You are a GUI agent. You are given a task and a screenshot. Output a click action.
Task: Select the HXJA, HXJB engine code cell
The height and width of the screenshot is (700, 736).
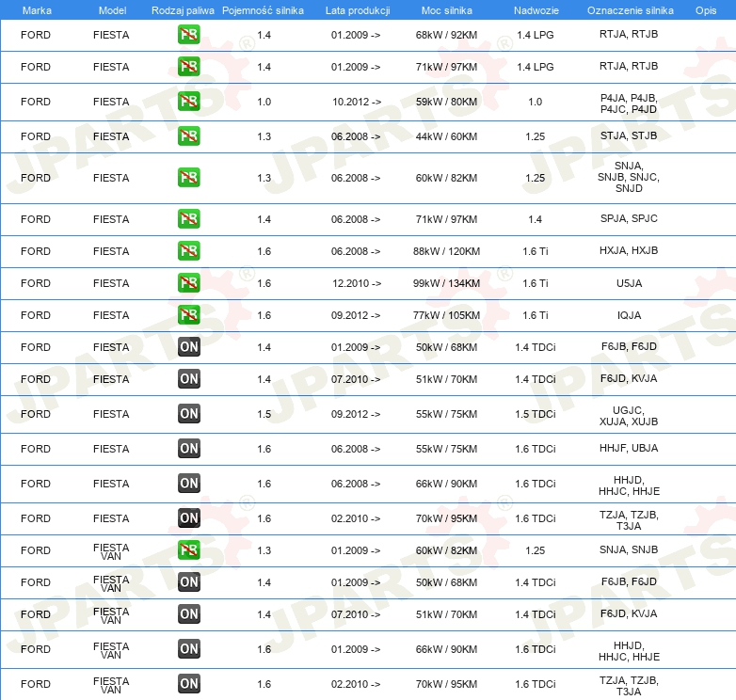click(x=629, y=250)
